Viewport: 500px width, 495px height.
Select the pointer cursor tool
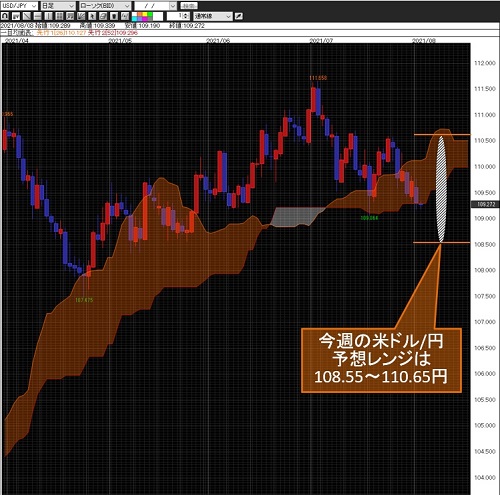coord(92,16)
